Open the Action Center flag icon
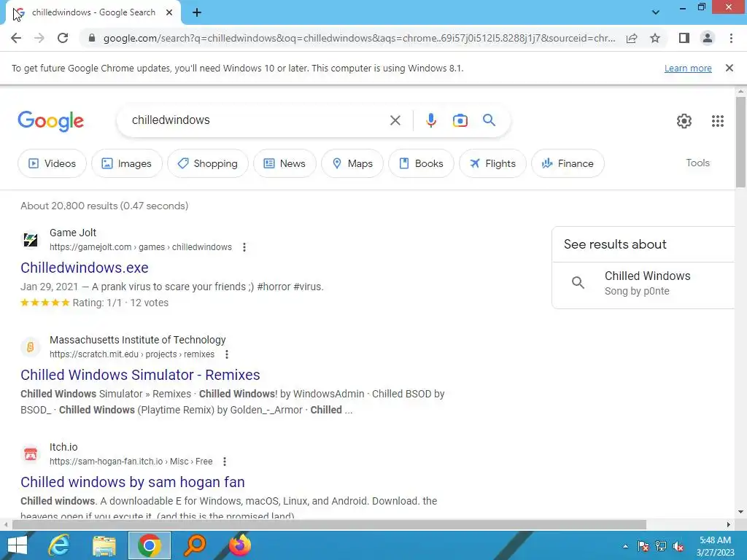Image resolution: width=747 pixels, height=560 pixels. coord(643,546)
